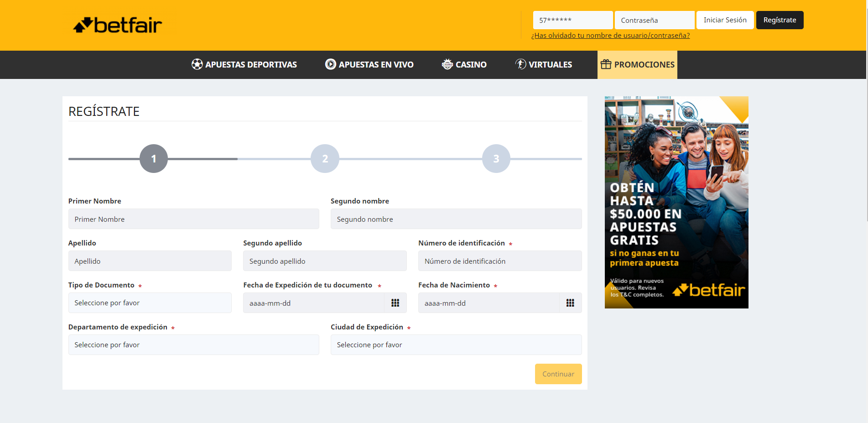Screen dimensions: 868x423
Task: Click the Departamento de expedición label
Action: tap(118, 327)
